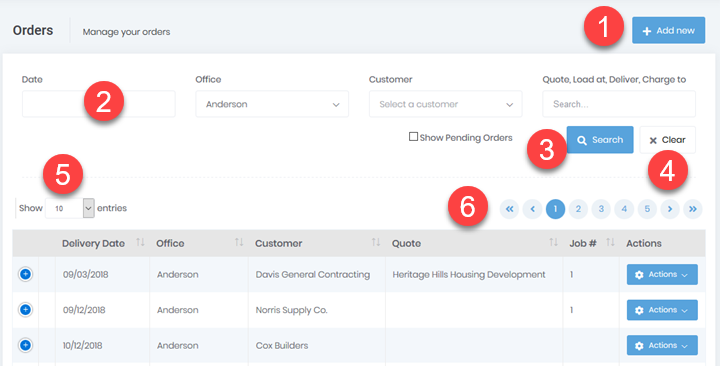The height and width of the screenshot is (366, 720).
Task: Click the quote search text field
Action: 619,104
